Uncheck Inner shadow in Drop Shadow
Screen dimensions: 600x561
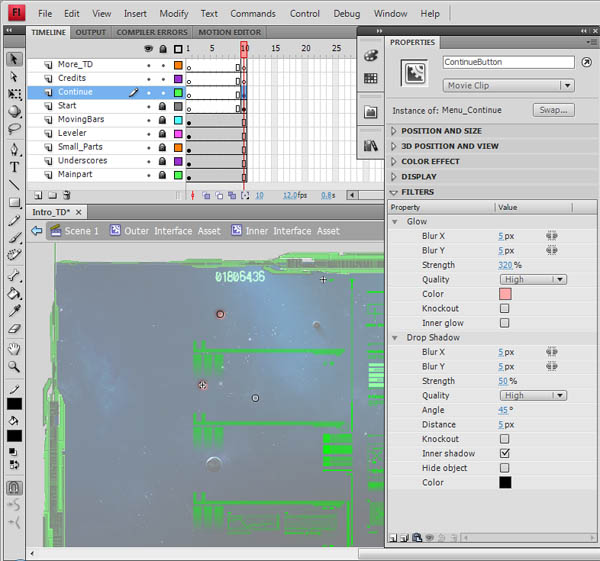(504, 453)
